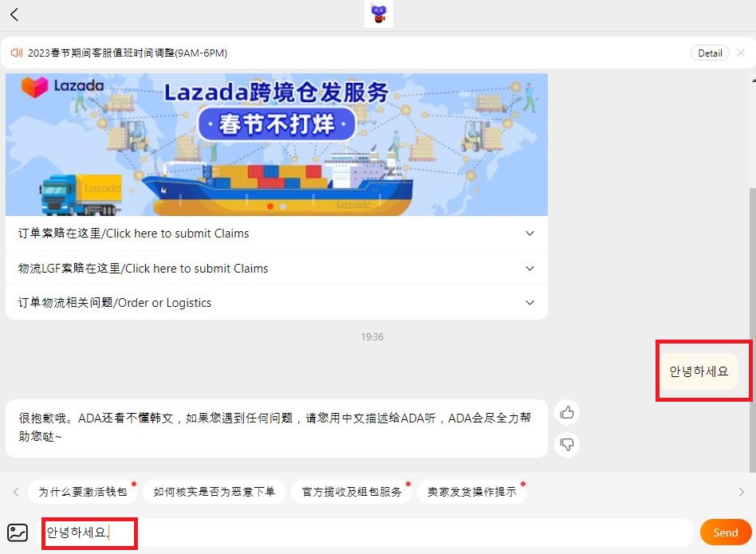Click '物流LGF索赔在这里/Click here to submit Claims' text

[x=144, y=269]
